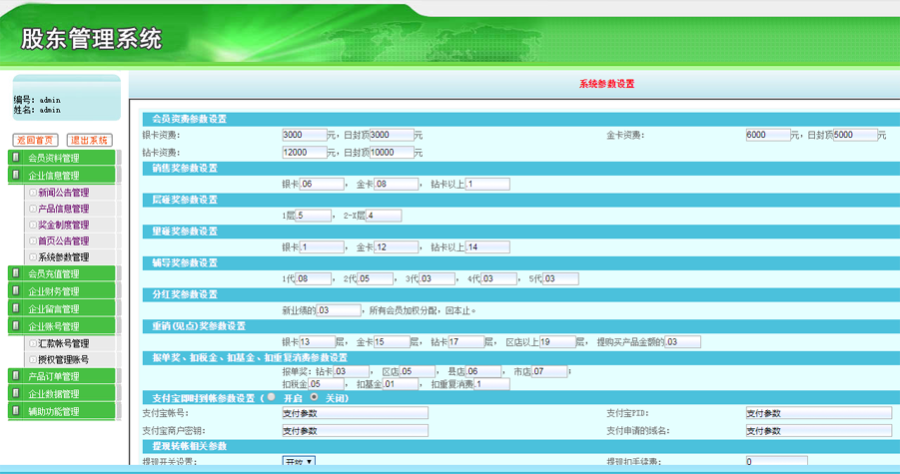Click the 编号: admin user info text

(x=37, y=100)
